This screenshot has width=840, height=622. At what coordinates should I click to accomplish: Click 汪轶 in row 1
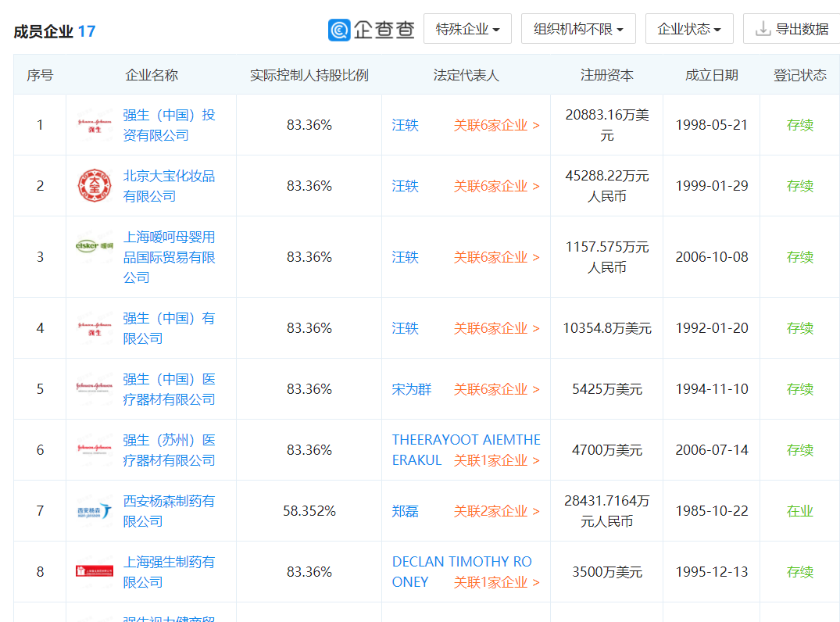(405, 125)
